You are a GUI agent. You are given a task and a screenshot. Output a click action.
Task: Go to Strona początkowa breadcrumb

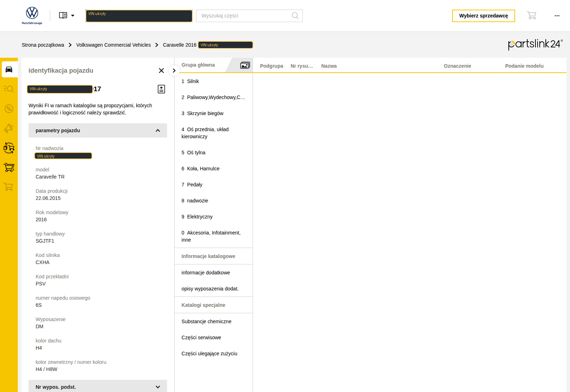tap(43, 45)
